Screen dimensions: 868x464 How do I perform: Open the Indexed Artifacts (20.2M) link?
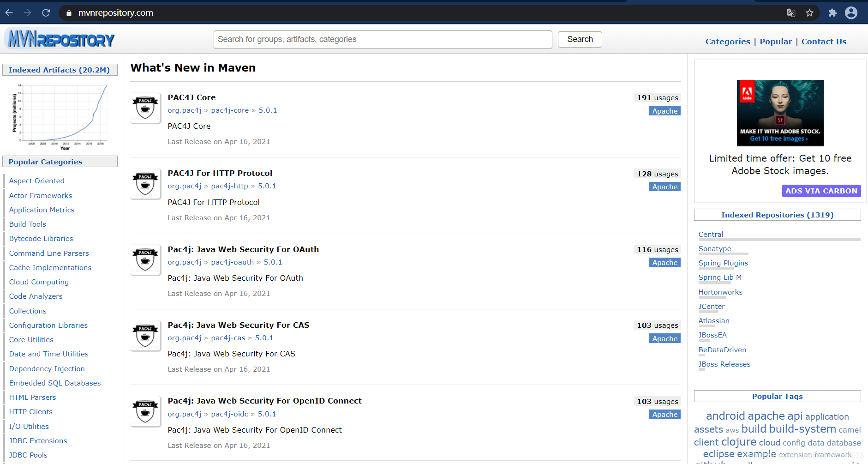59,70
